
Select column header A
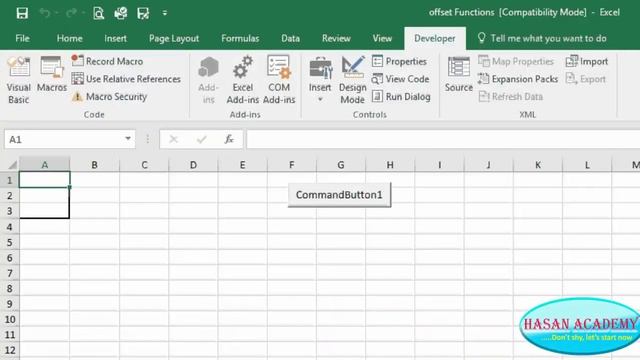(x=44, y=165)
